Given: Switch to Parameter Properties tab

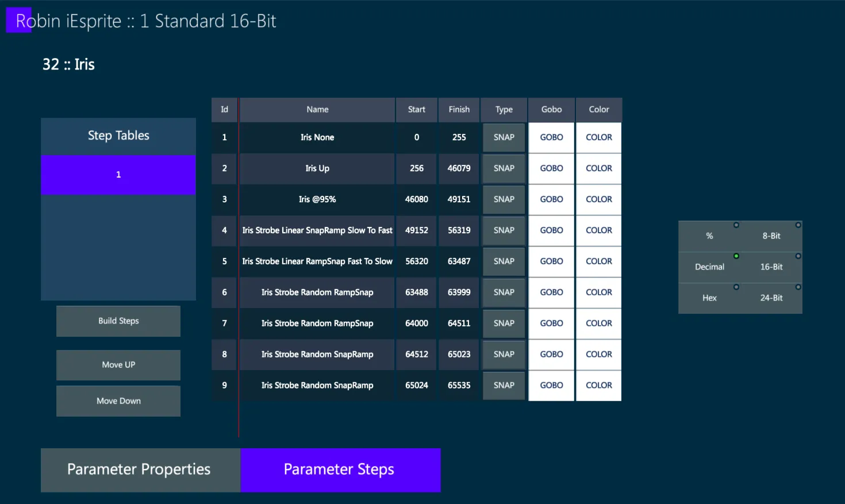Looking at the screenshot, I should tap(140, 470).
